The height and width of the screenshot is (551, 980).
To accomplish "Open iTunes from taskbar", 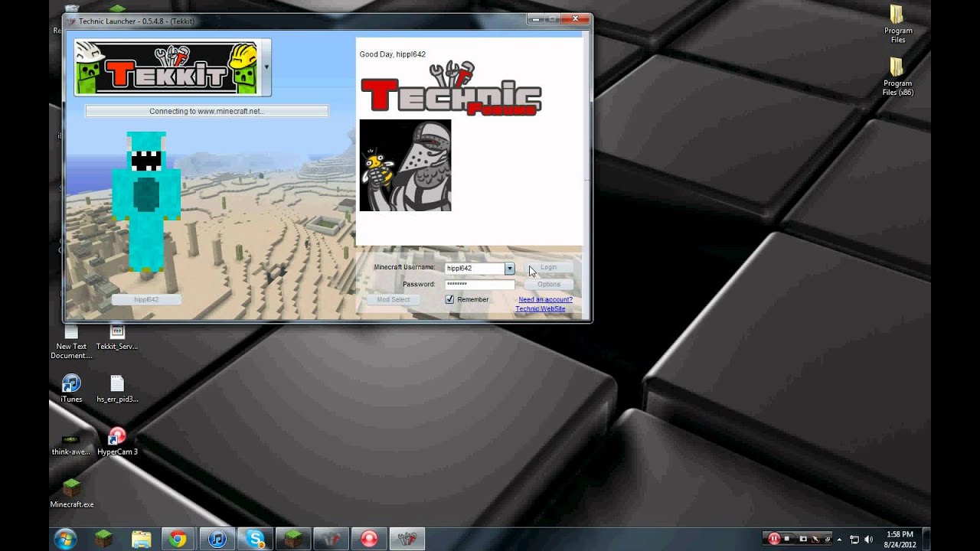I will tap(217, 539).
